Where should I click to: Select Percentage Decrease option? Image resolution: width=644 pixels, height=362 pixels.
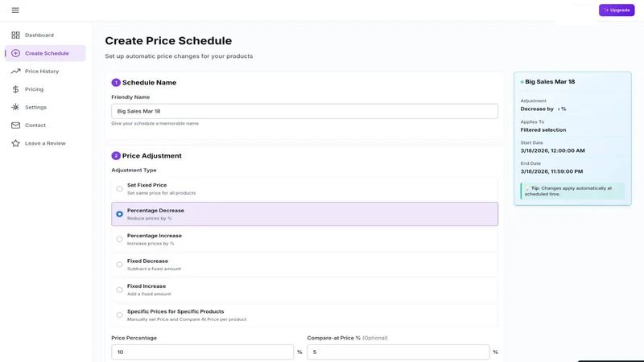[305, 214]
